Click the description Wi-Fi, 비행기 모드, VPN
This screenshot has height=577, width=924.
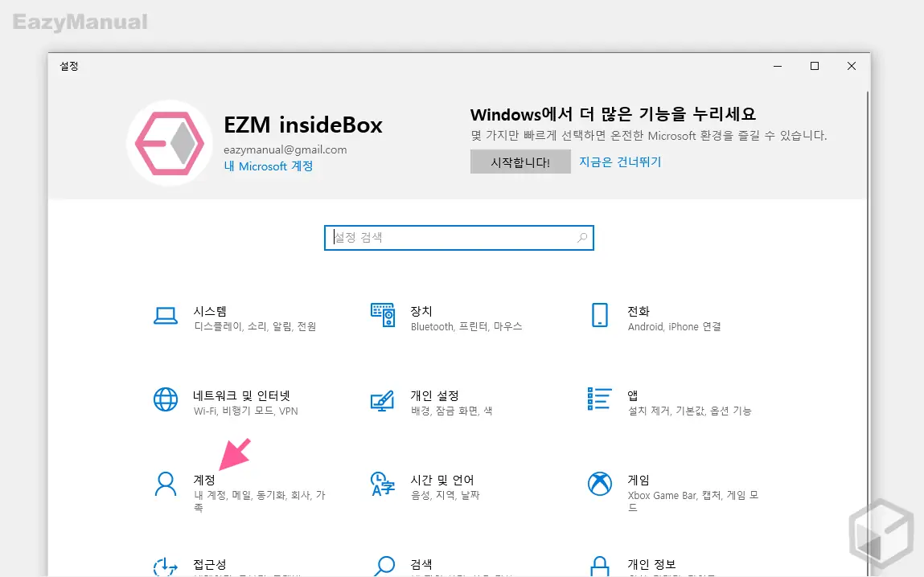click(246, 411)
